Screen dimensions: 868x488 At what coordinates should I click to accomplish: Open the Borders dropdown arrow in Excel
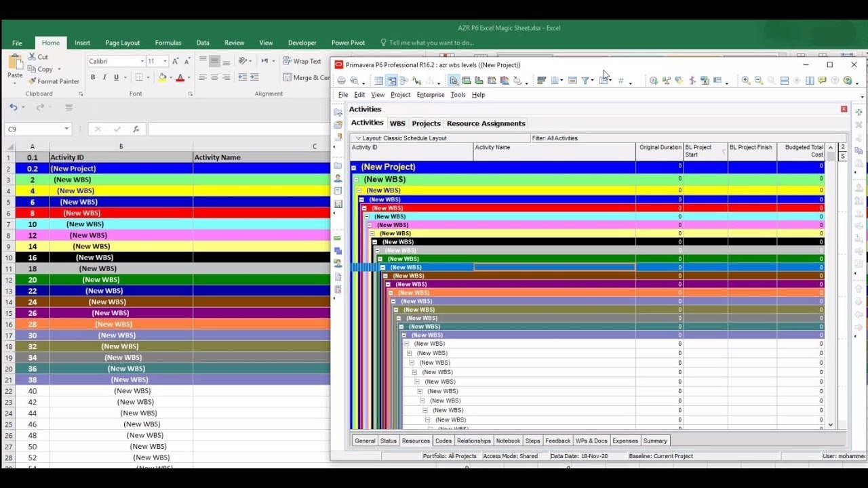point(148,77)
